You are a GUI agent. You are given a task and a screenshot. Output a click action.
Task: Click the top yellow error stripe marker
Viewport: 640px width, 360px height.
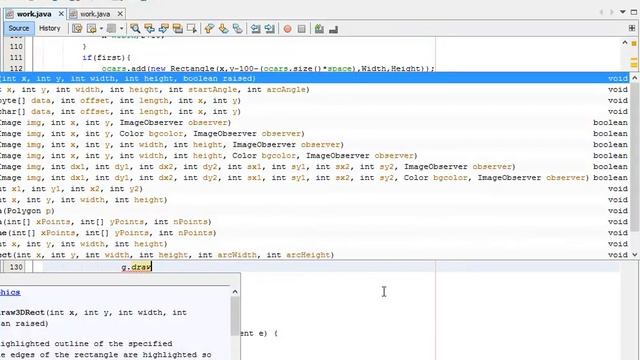(x=634, y=43)
